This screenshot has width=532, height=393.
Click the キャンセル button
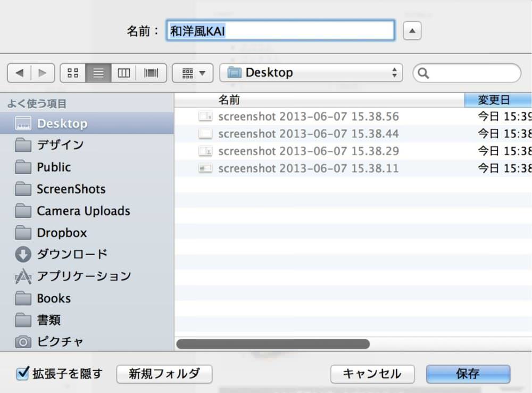tap(372, 374)
